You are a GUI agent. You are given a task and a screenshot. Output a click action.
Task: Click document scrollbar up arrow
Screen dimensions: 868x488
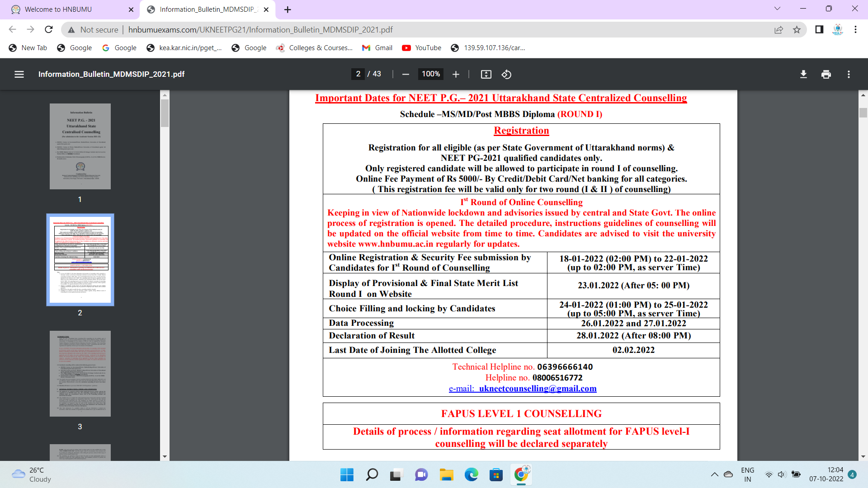[863, 95]
